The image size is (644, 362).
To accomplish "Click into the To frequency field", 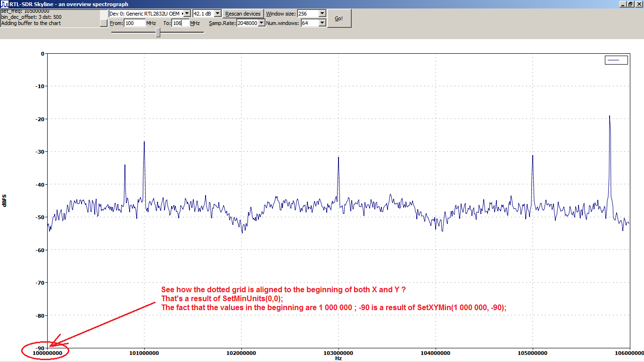I will point(180,23).
